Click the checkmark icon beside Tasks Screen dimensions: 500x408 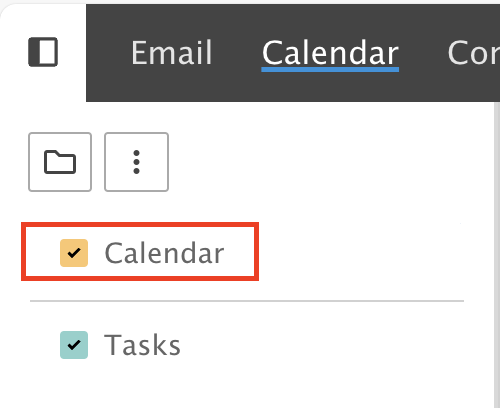(x=74, y=345)
